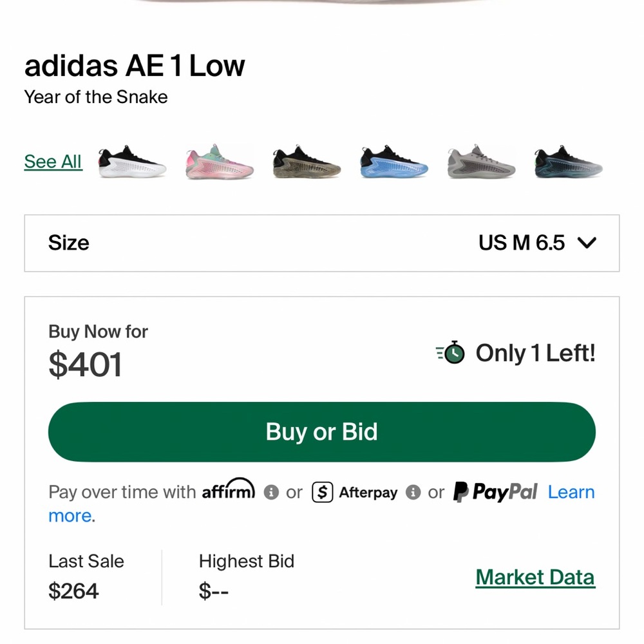
Task: Select the white AE 1 Low colorway thumbnail
Action: point(131,161)
